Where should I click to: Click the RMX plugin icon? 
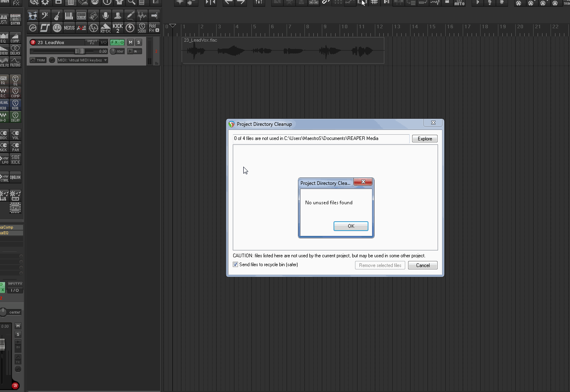tap(105, 28)
